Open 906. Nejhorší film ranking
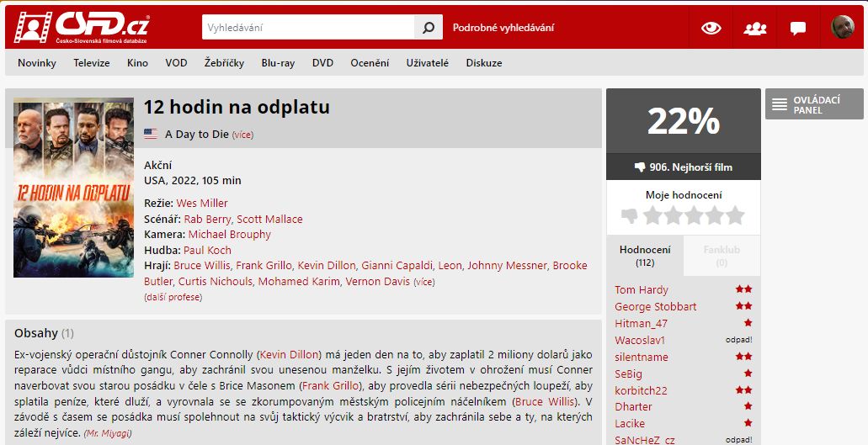Image resolution: width=868 pixels, height=445 pixels. 683,167
